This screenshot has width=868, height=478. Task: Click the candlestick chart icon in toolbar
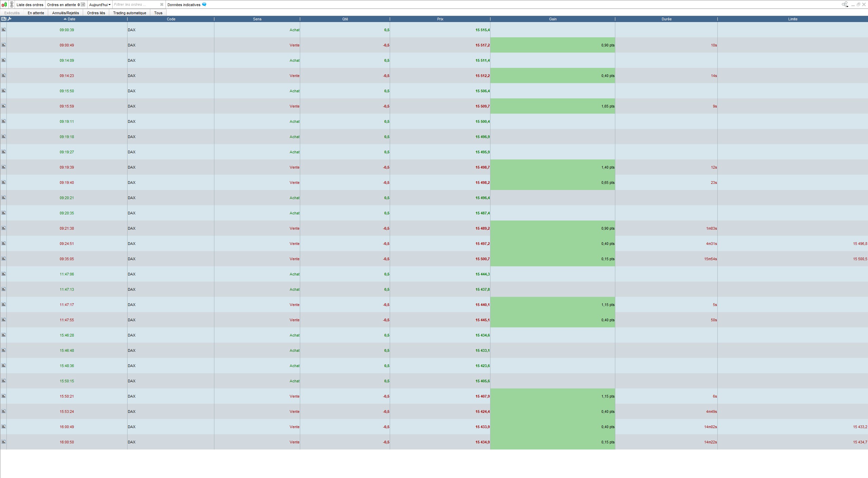[x=4, y=4]
